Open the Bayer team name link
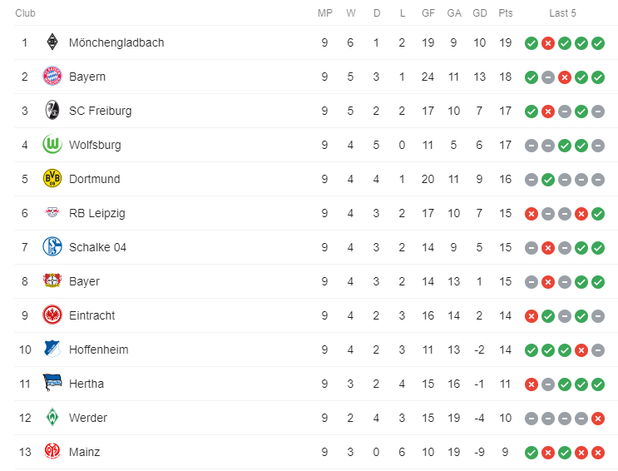The height and width of the screenshot is (471, 618). (84, 281)
